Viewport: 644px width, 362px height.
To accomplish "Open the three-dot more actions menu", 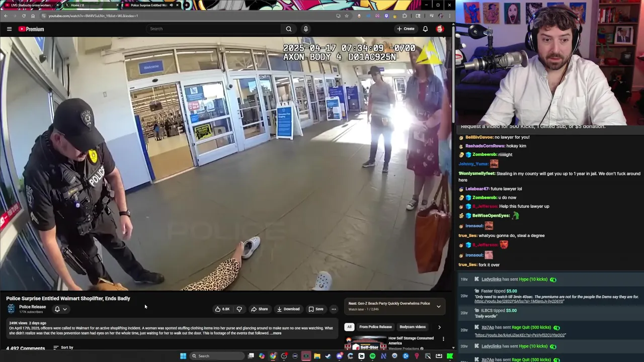I will click(334, 309).
